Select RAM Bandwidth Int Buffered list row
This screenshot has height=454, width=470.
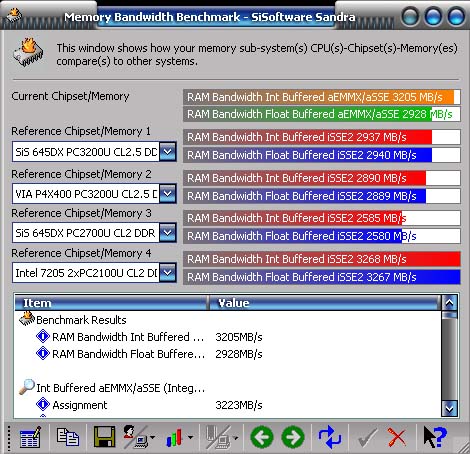pyautogui.click(x=228, y=337)
